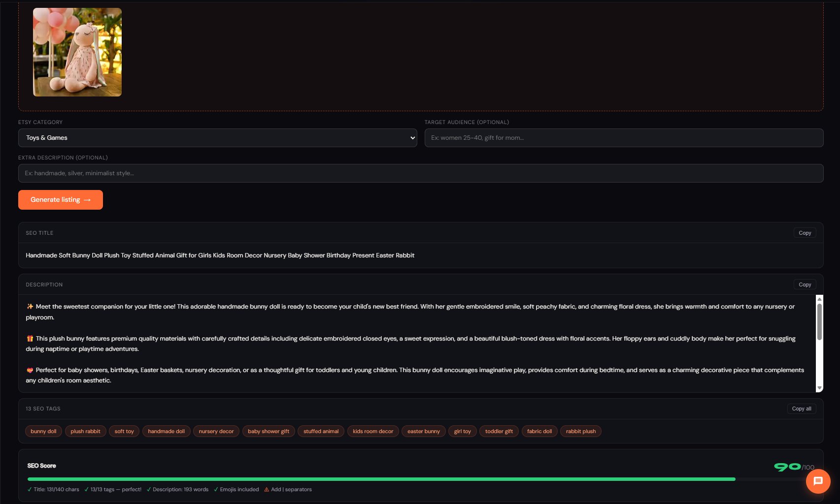
Task: Select the 'kids room decor' tag
Action: click(373, 431)
